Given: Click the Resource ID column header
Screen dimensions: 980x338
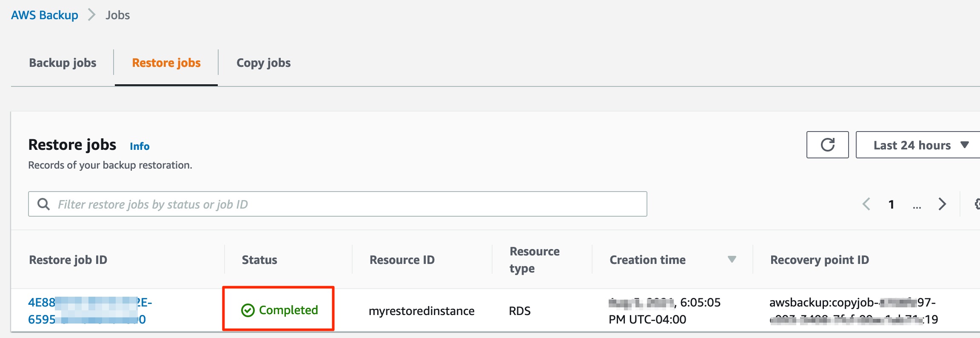Looking at the screenshot, I should coord(402,260).
